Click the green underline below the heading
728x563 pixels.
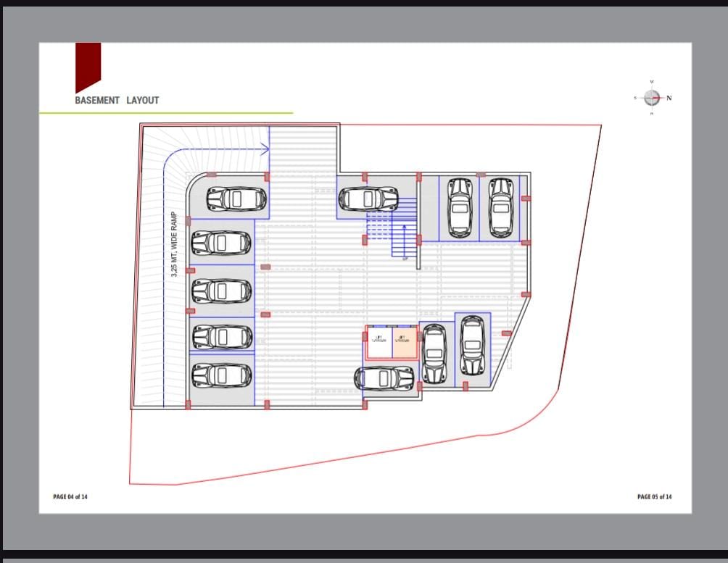pyautogui.click(x=166, y=112)
